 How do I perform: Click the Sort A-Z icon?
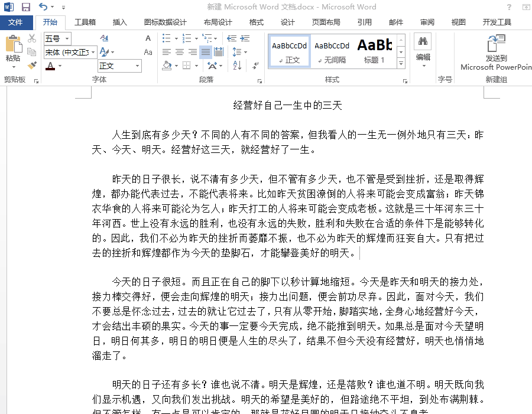pyautogui.click(x=237, y=66)
